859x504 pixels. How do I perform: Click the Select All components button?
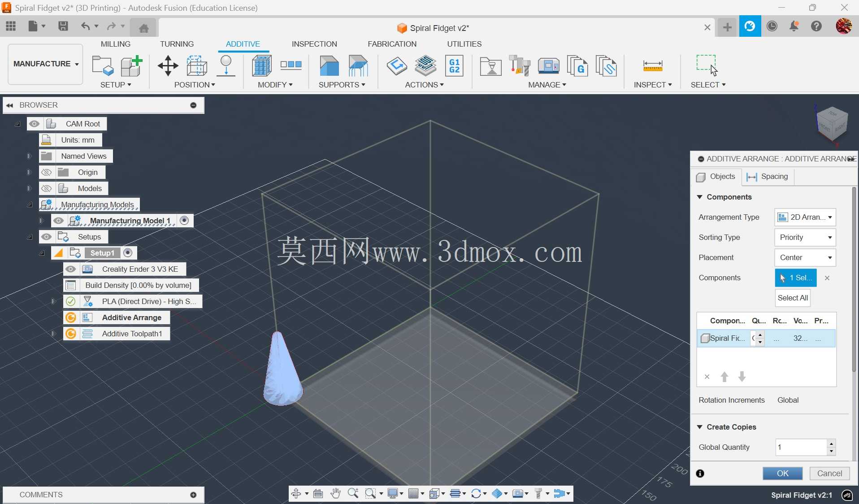point(793,298)
